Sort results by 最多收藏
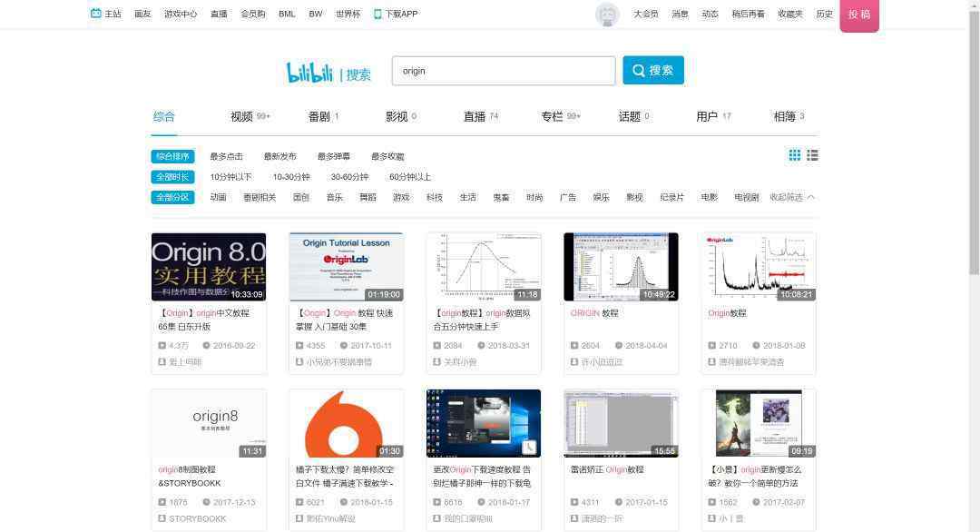Viewport: 980px width, 532px height. pyautogui.click(x=387, y=156)
